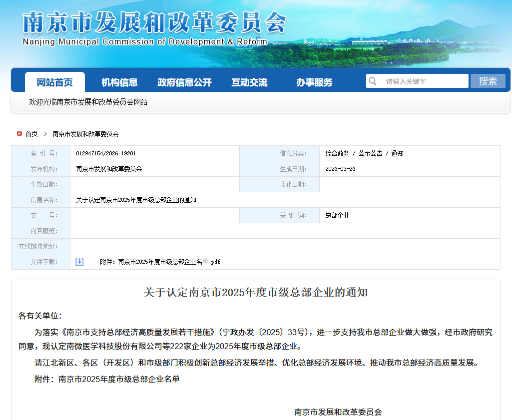
Task: Focus the 请输入关键字 search field
Action: click(x=424, y=81)
